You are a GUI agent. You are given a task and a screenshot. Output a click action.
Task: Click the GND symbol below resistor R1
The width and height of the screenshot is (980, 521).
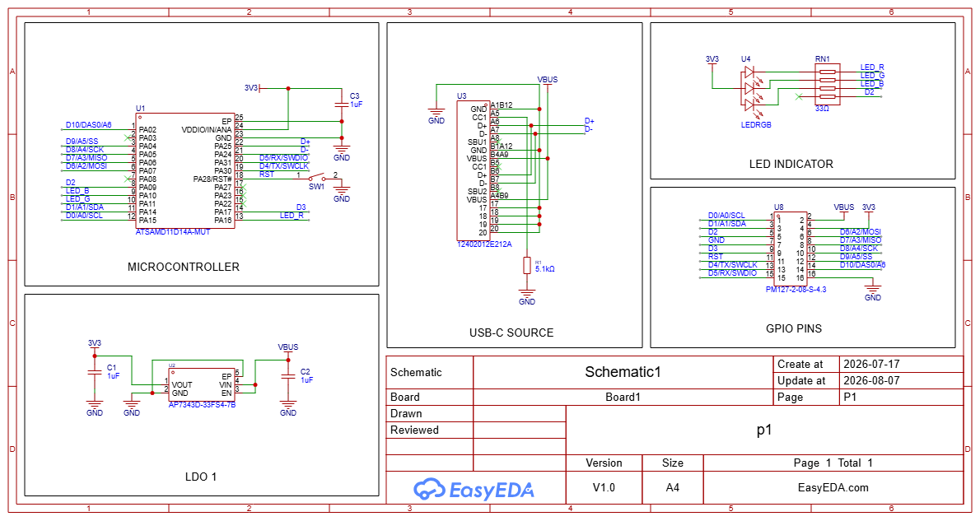[x=527, y=295]
